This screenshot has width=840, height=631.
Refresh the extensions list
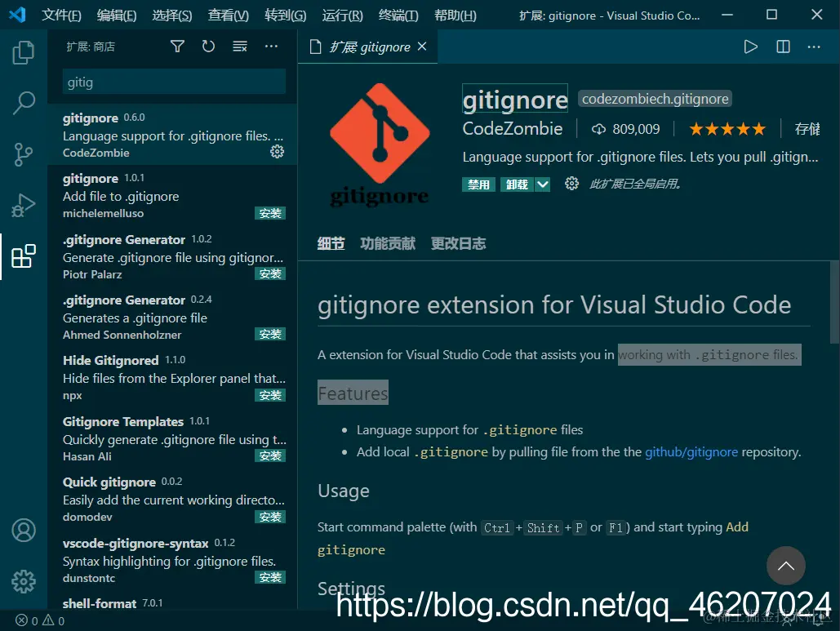tap(208, 47)
